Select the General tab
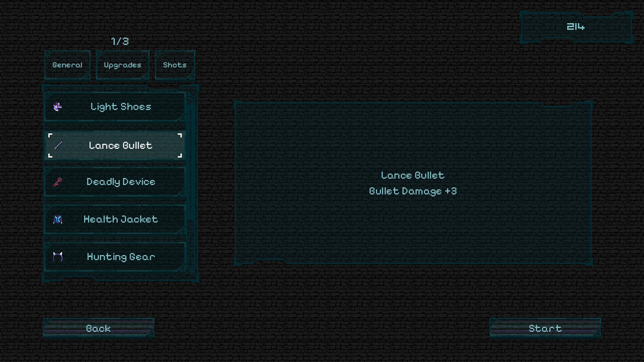The height and width of the screenshot is (362, 644). 67,65
